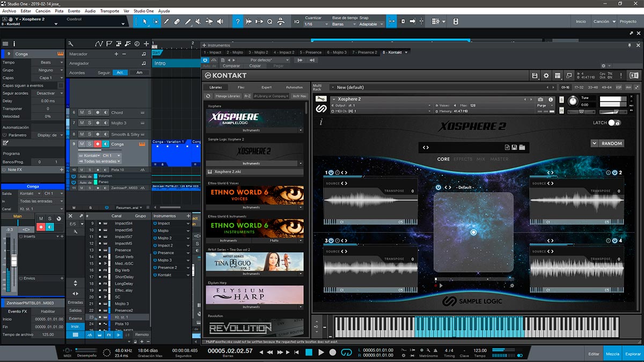Select the Eraser tool
The width and height of the screenshot is (644, 362).
177,21
